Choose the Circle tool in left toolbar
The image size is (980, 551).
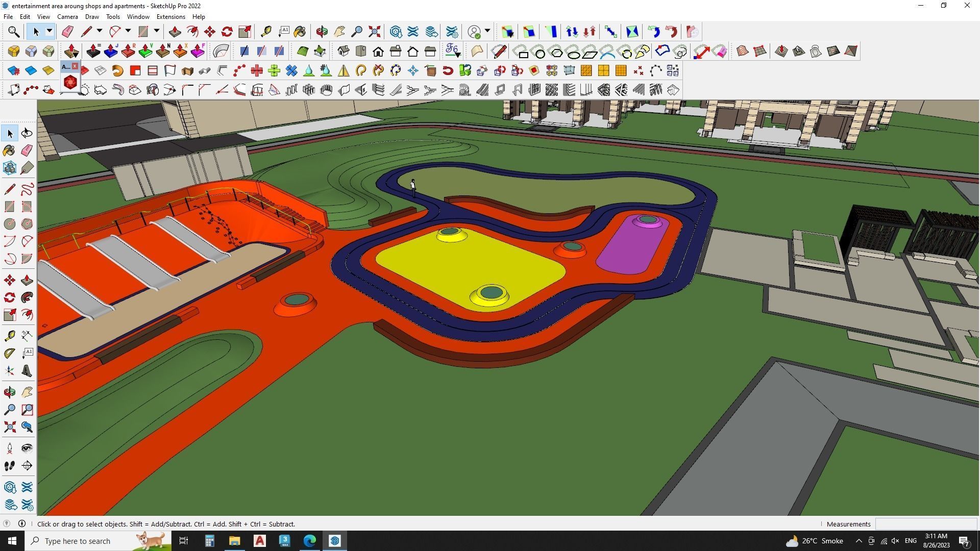click(10, 224)
